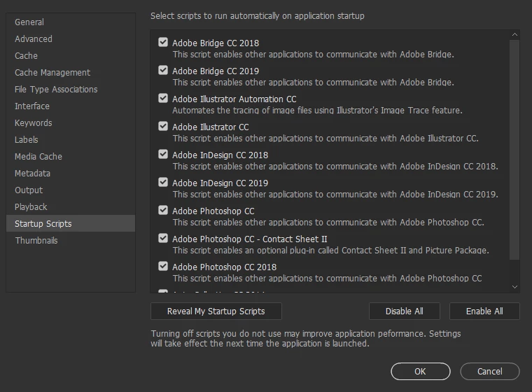532x392 pixels.
Task: Click Reveal My Startup Scripts button
Action: 216,311
